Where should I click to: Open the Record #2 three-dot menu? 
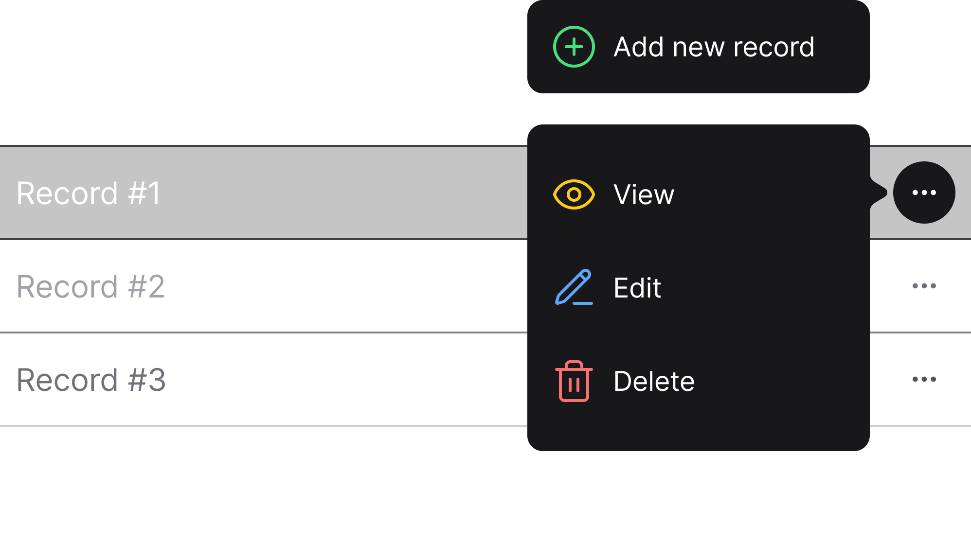click(x=924, y=286)
